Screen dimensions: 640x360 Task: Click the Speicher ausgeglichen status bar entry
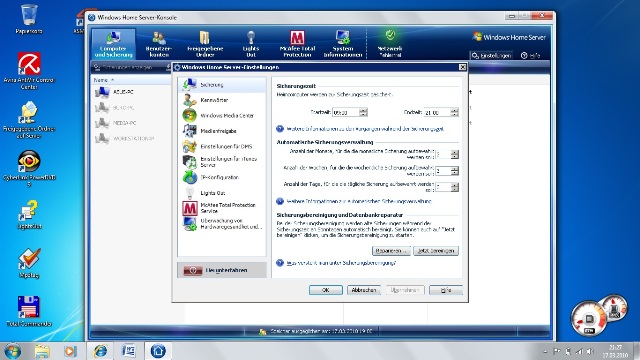[x=316, y=331]
